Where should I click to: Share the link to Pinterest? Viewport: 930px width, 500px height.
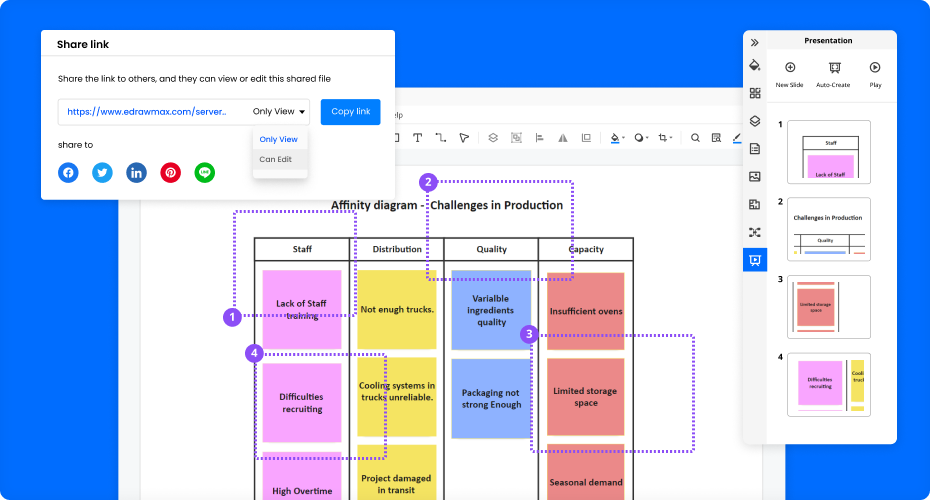coord(171,172)
